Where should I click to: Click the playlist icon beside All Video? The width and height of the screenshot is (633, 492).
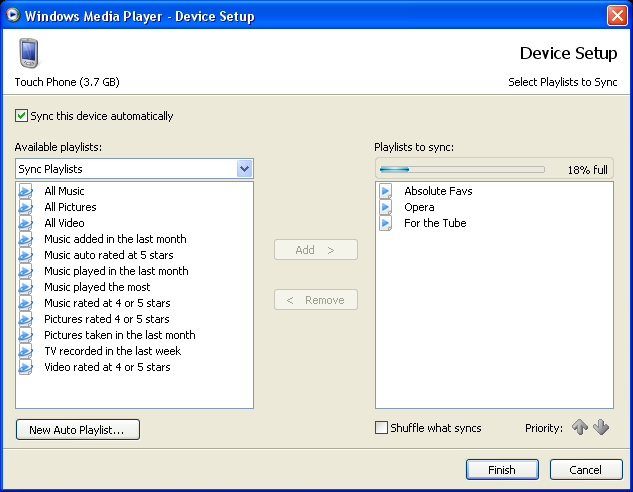pos(25,223)
